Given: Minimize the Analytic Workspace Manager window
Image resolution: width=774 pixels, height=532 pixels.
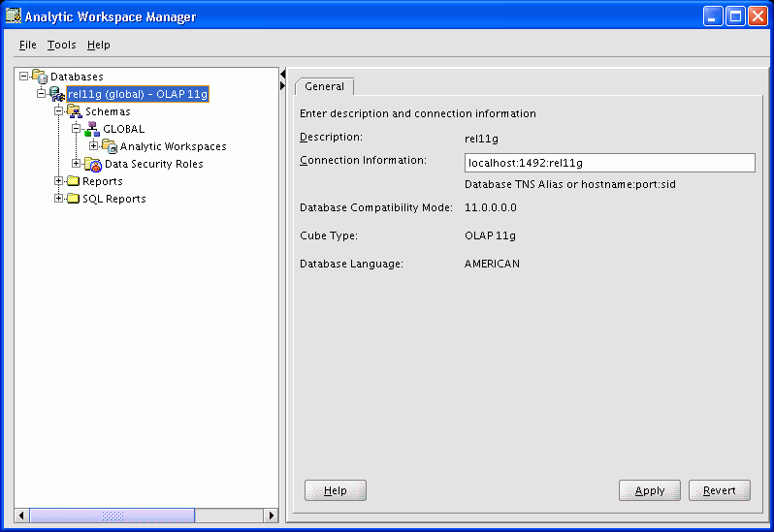Looking at the screenshot, I should [x=713, y=16].
